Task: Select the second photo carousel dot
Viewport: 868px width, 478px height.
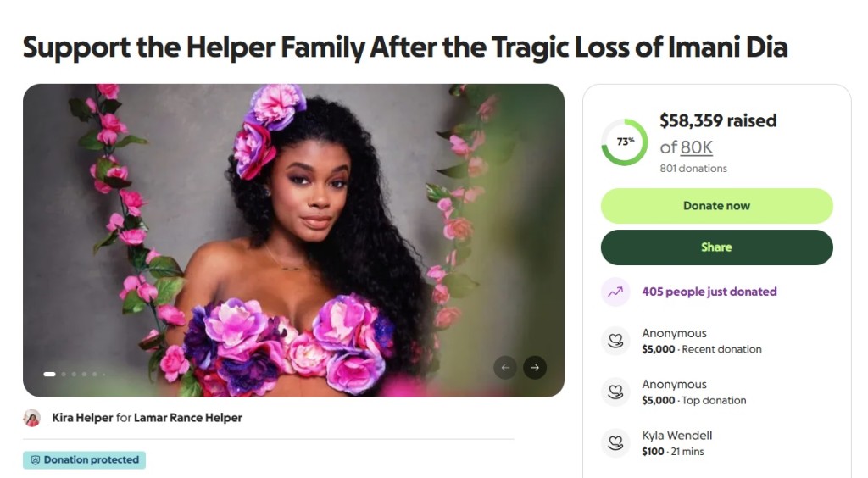Action: (63, 374)
